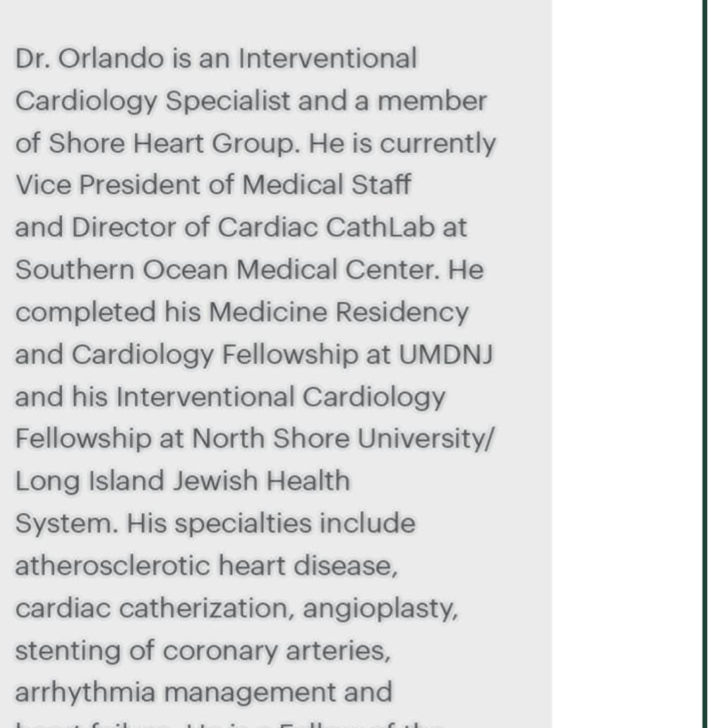Click 'System. His specialties include' line
Image resolution: width=708 pixels, height=728 pixels.
pyautogui.click(x=215, y=524)
